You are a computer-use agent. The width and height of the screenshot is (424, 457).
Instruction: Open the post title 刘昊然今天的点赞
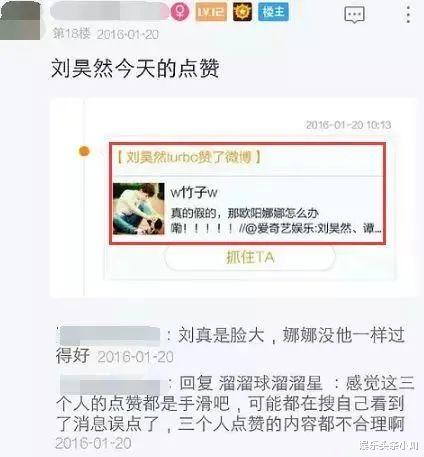(x=135, y=69)
